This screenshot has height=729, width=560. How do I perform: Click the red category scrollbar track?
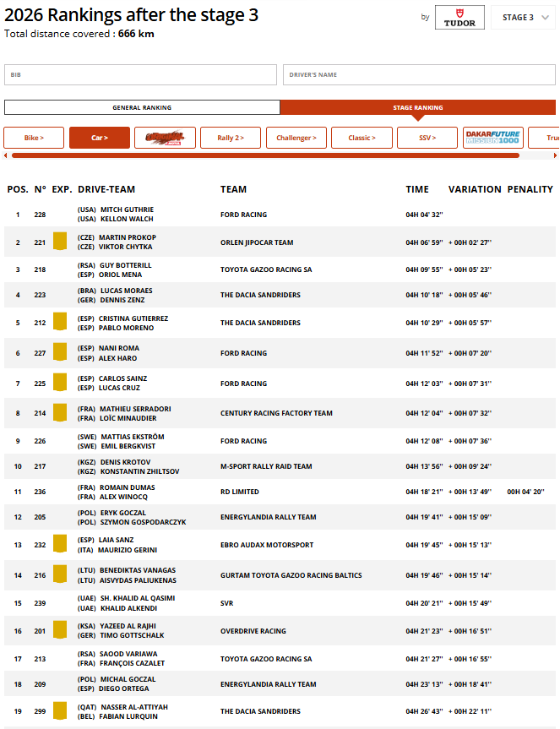265,155
